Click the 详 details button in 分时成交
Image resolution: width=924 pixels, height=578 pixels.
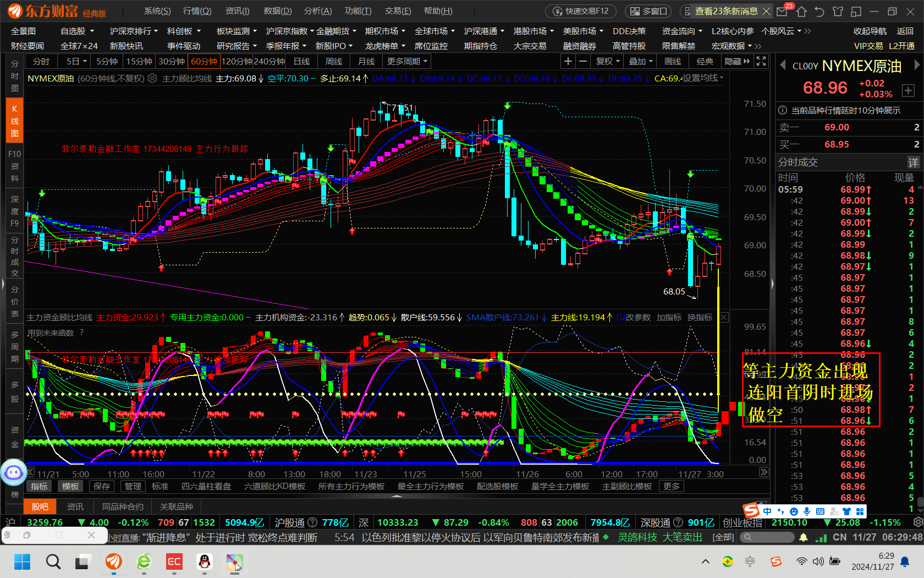[913, 162]
